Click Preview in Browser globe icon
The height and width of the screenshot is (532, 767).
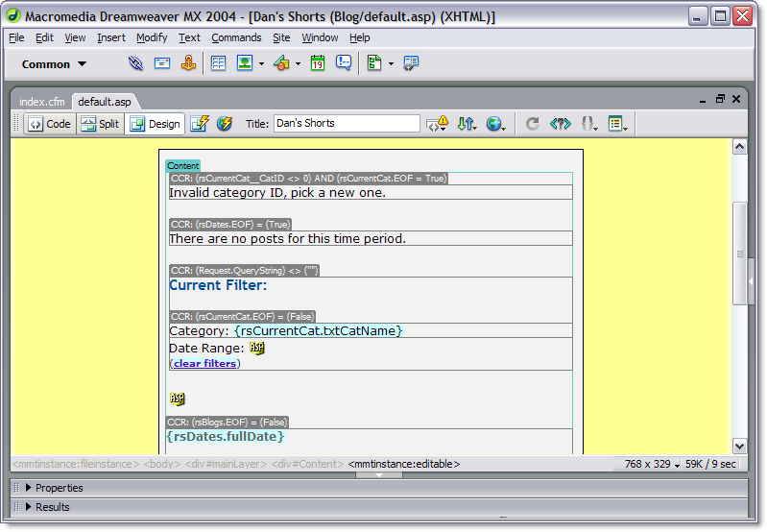click(x=494, y=124)
